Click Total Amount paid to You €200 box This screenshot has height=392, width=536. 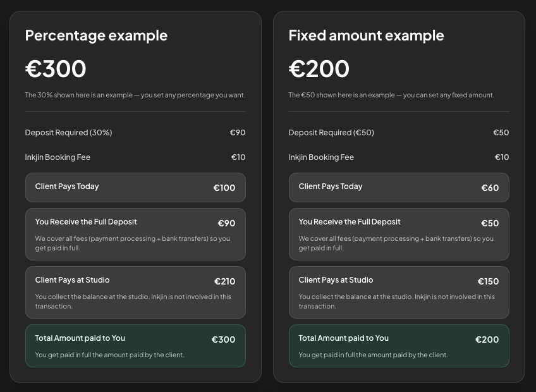pos(399,346)
